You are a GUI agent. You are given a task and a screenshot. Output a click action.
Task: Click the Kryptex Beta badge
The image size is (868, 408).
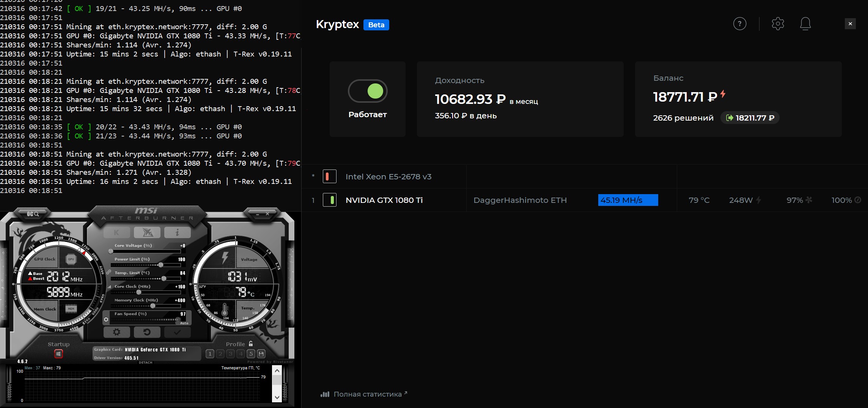376,25
